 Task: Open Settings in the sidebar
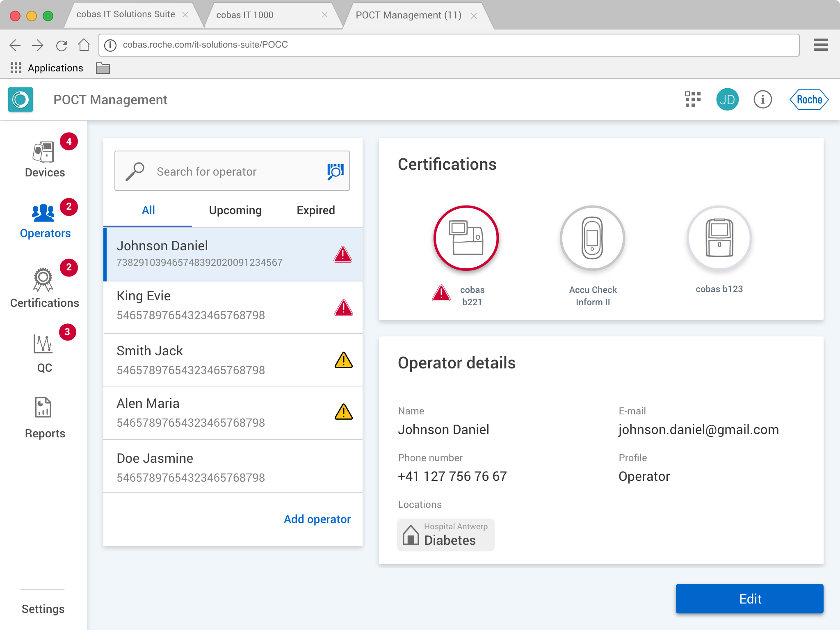click(x=43, y=609)
